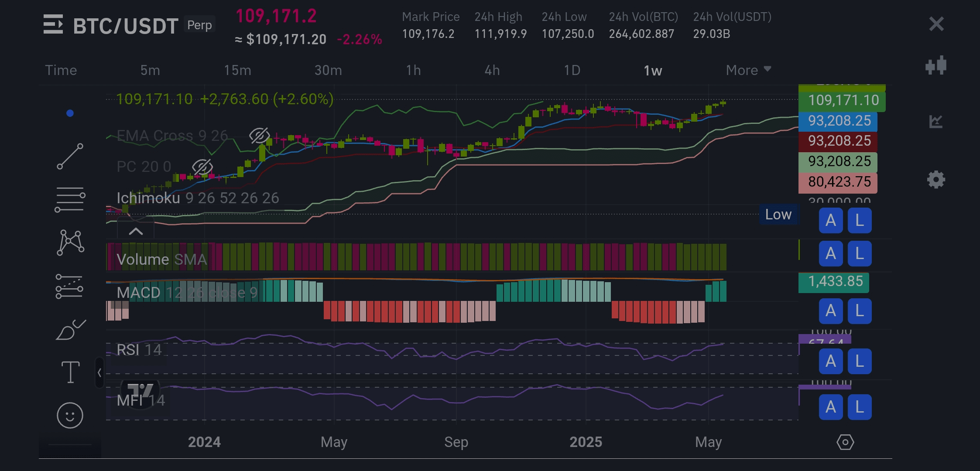Toggle EMA Cross 9 26 visibility
Viewport: 980px width, 471px height.
(x=259, y=136)
